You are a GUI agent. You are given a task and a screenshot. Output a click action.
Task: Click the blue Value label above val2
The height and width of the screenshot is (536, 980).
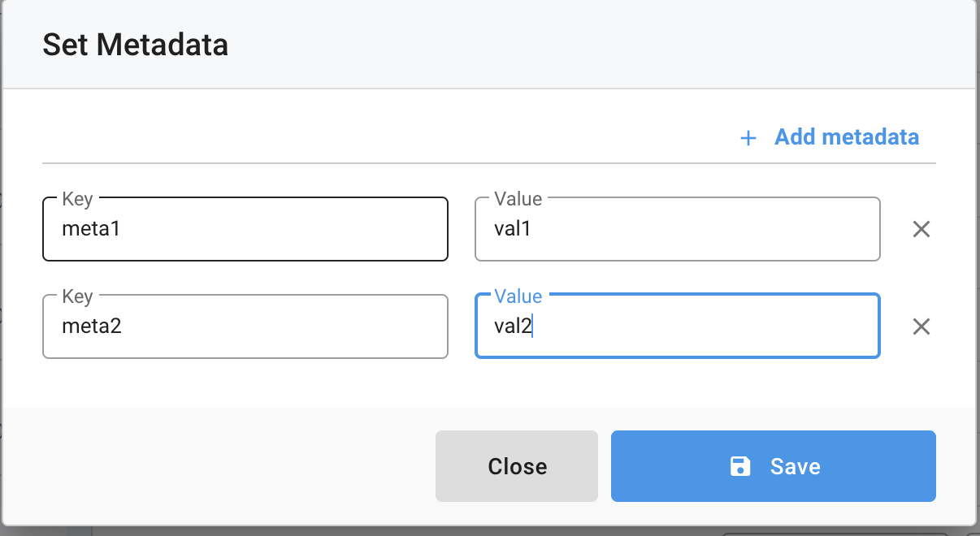(x=518, y=296)
